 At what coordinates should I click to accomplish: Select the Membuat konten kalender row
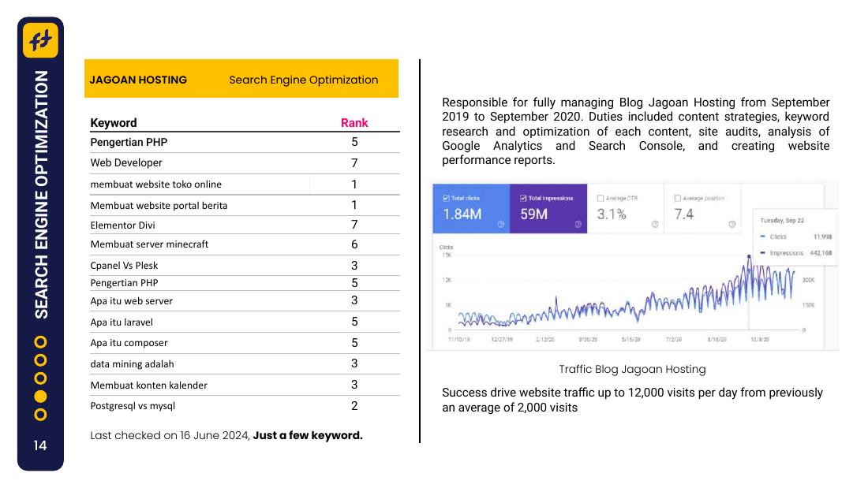[x=245, y=385]
